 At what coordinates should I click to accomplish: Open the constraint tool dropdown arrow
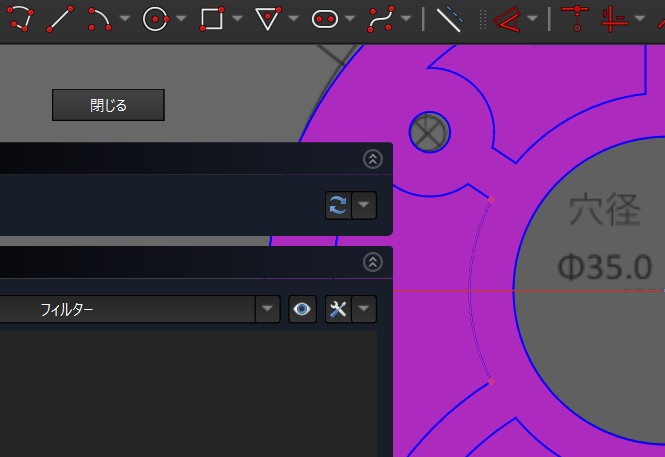click(x=640, y=18)
